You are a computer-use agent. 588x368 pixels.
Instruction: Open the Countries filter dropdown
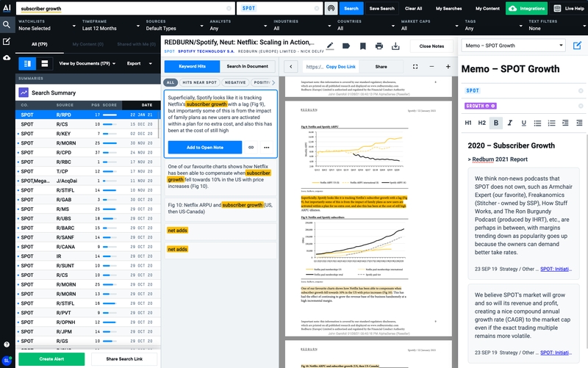(365, 25)
